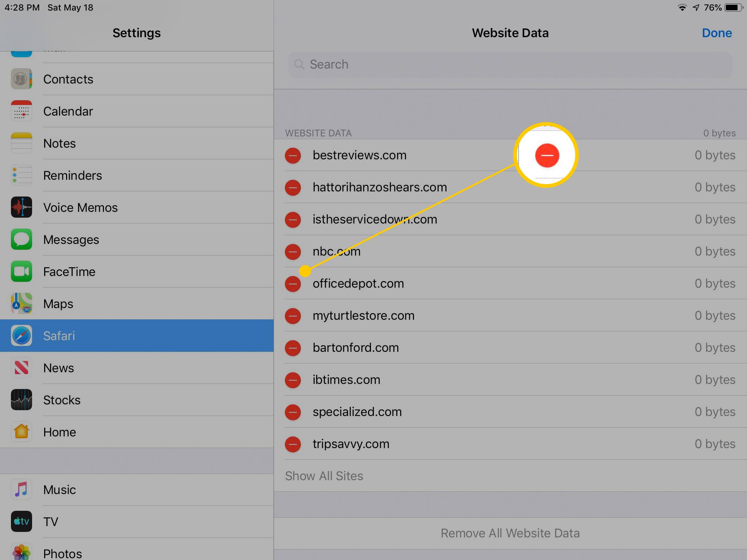This screenshot has width=747, height=560.
Task: Tap the Stocks chart icon
Action: pos(22,400)
